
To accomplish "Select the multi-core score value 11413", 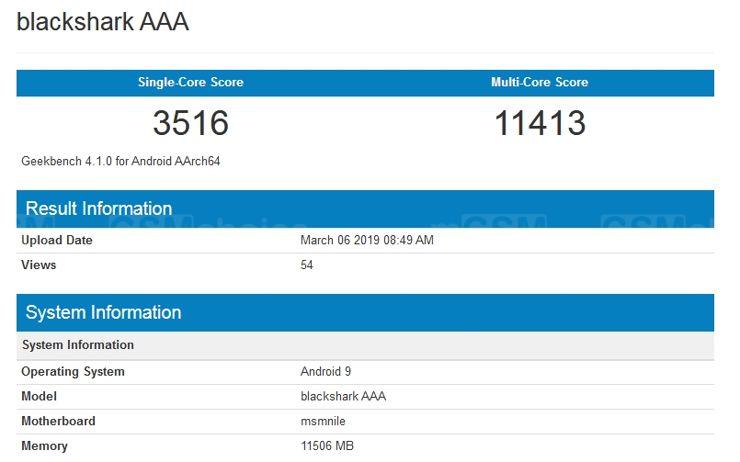I will click(x=540, y=123).
